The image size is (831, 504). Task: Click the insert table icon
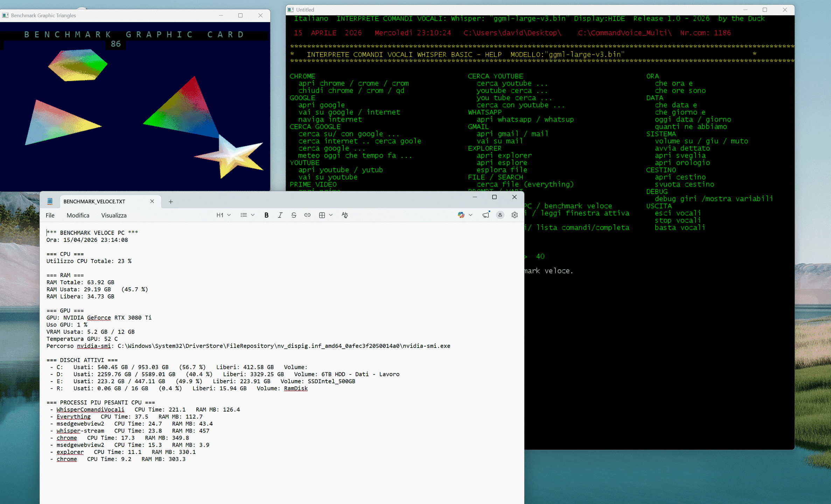[x=322, y=215]
